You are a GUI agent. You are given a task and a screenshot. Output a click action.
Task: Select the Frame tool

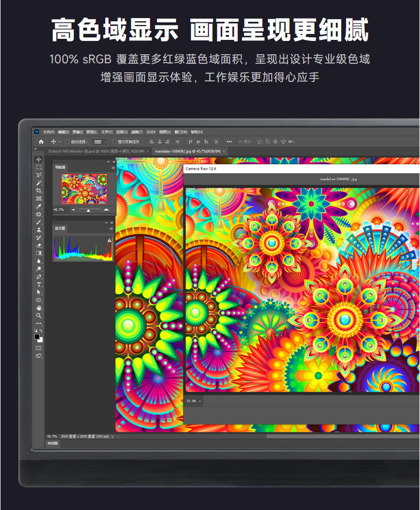click(x=39, y=198)
